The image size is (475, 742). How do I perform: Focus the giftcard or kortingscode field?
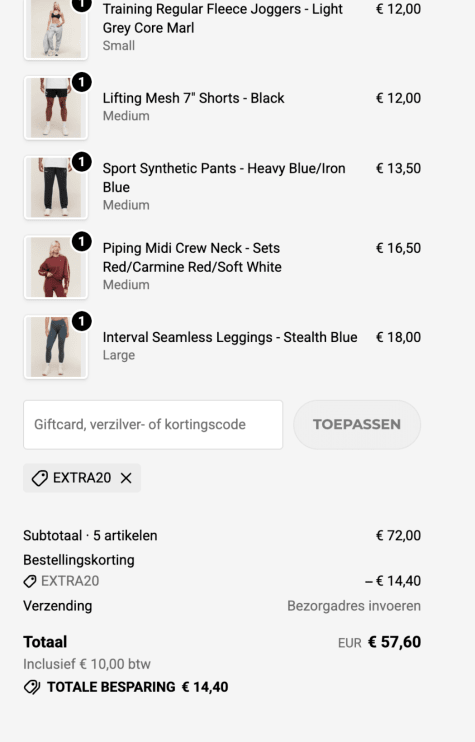[x=153, y=424]
